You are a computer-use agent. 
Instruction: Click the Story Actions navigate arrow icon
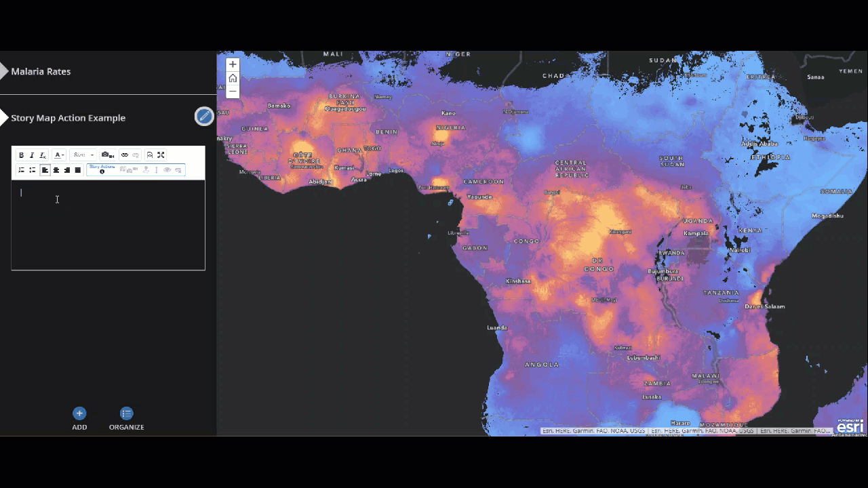tap(157, 170)
